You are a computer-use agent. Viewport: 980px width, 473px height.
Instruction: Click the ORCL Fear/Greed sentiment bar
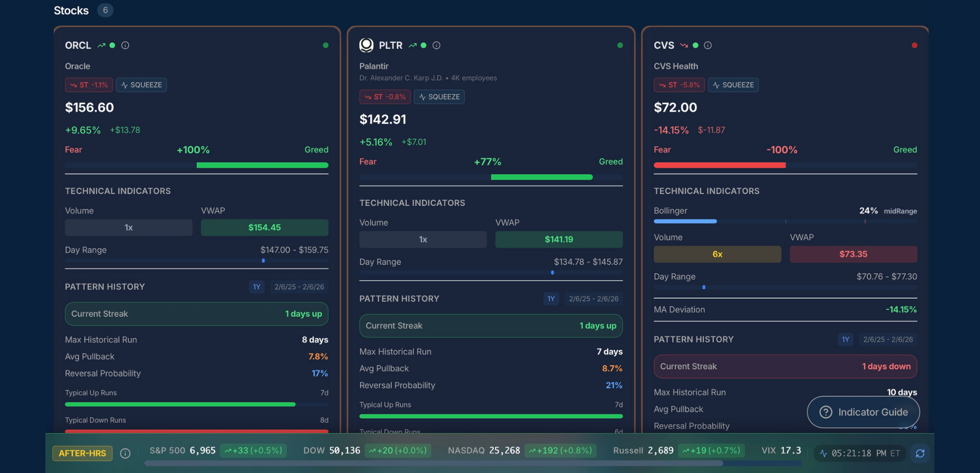click(x=197, y=165)
